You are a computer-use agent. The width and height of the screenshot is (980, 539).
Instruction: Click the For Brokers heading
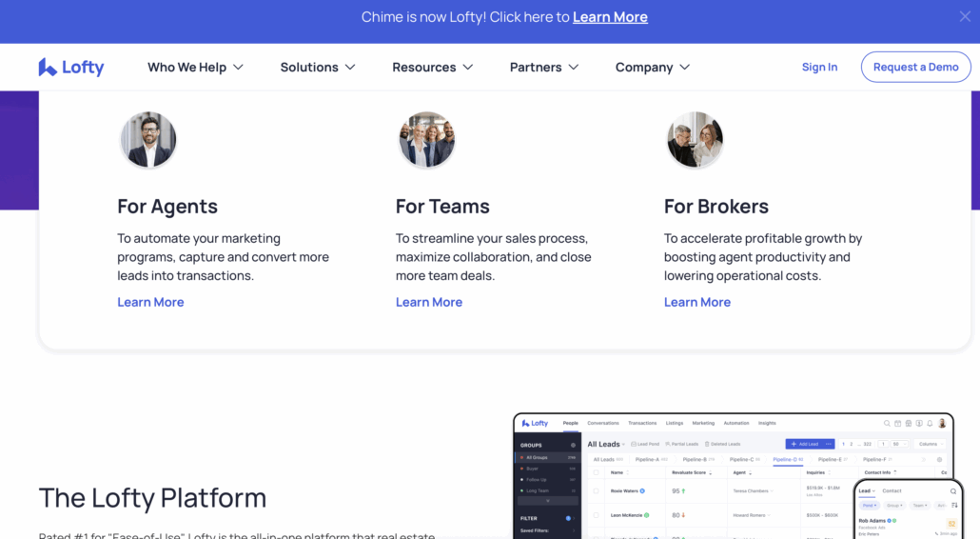coord(716,207)
